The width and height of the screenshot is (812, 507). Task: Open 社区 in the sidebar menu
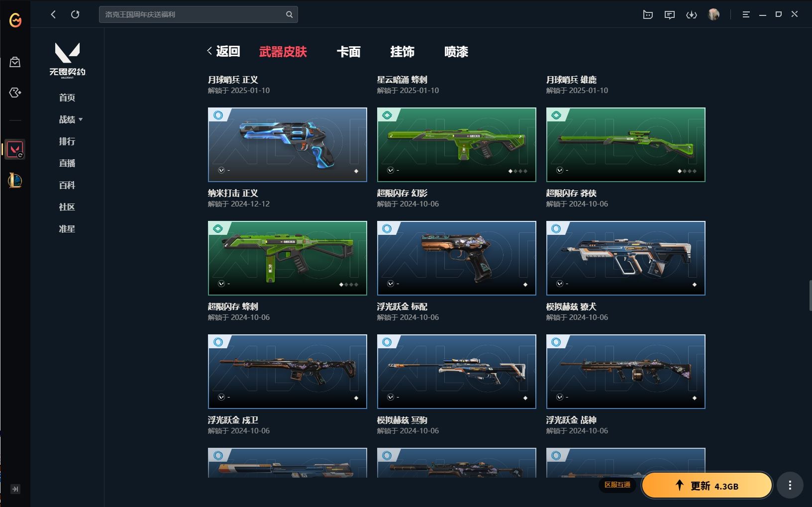coord(67,207)
